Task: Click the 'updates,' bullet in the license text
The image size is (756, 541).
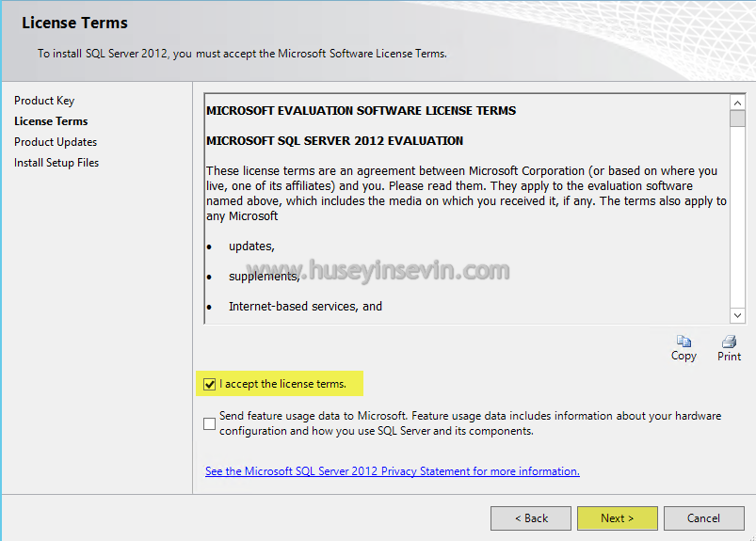Action: pos(251,247)
